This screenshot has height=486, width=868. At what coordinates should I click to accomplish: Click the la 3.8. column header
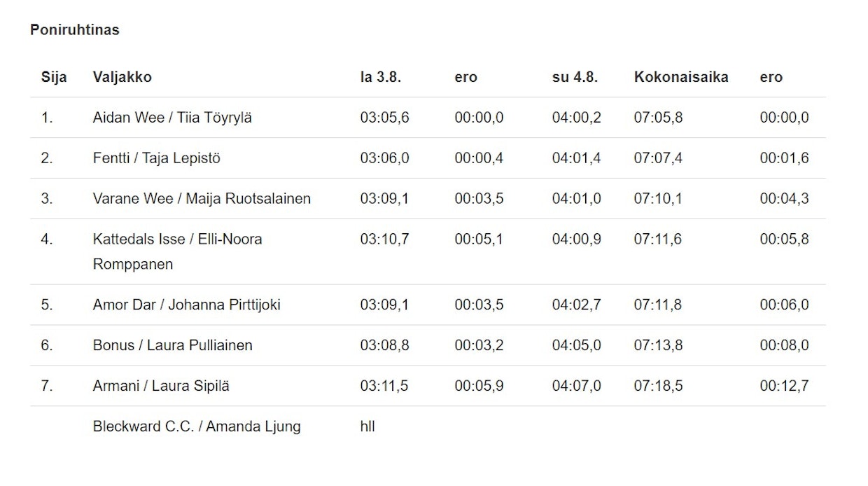tap(380, 77)
